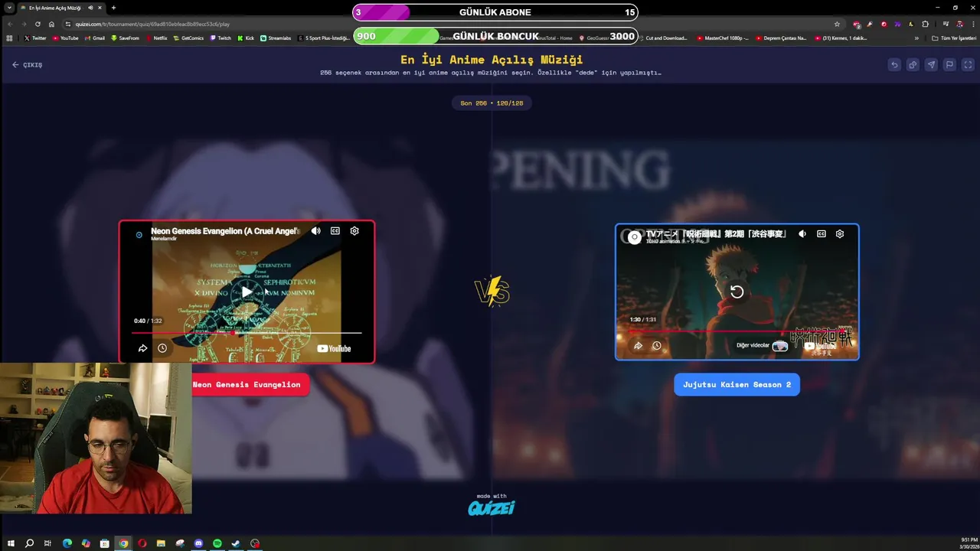
Task: Click the undo arrow icon in quiz toolbar
Action: pos(894,65)
